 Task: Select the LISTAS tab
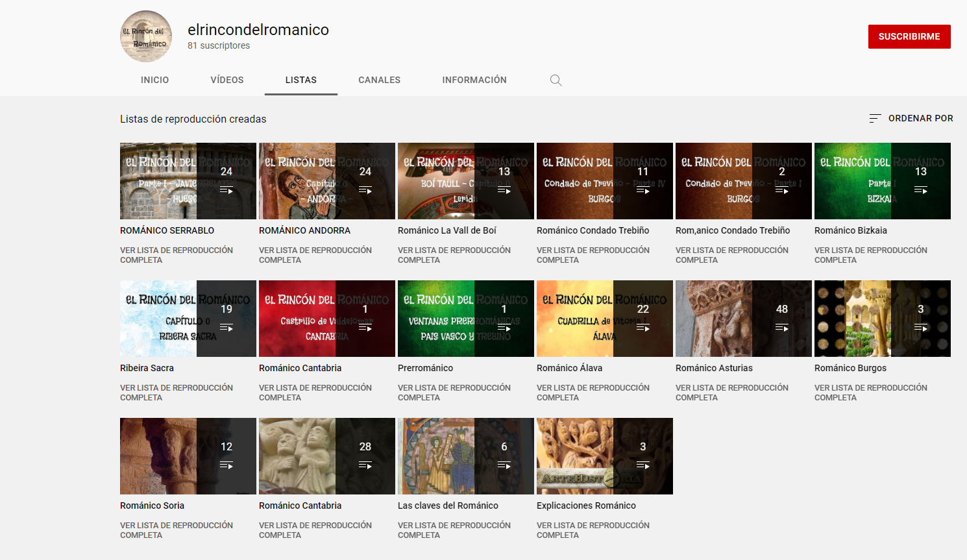301,80
